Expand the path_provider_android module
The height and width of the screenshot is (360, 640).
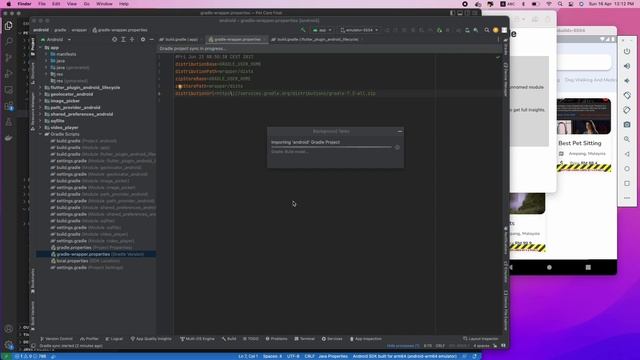(x=41, y=108)
